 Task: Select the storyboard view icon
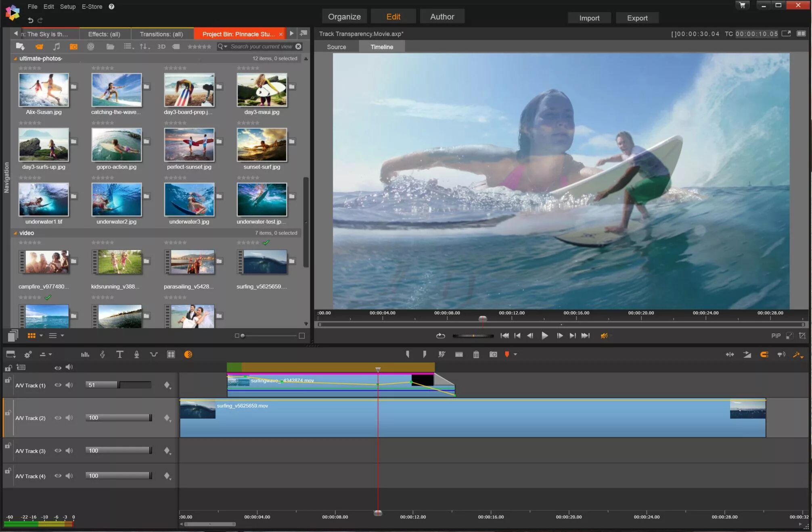172,355
